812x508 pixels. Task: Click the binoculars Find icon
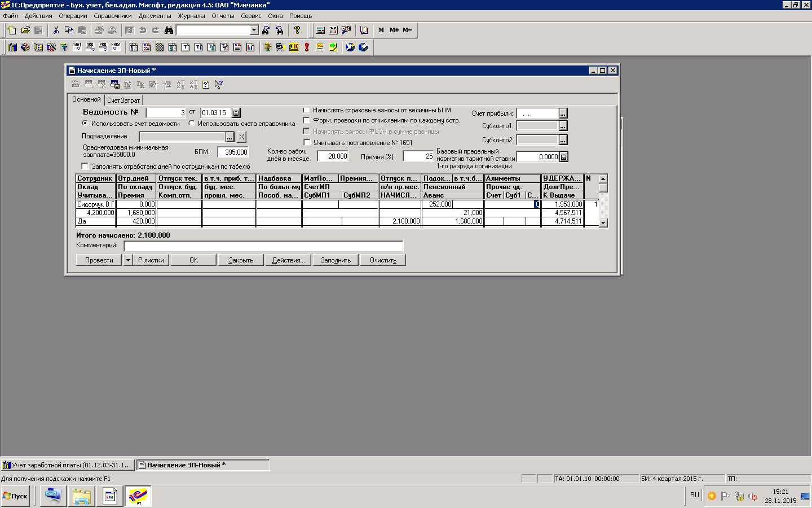(169, 30)
